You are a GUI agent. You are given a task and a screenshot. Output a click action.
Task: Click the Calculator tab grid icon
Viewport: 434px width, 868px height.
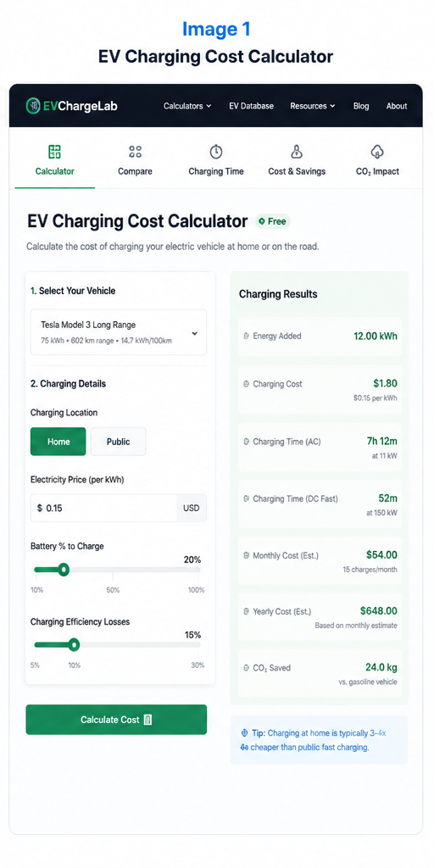click(54, 152)
